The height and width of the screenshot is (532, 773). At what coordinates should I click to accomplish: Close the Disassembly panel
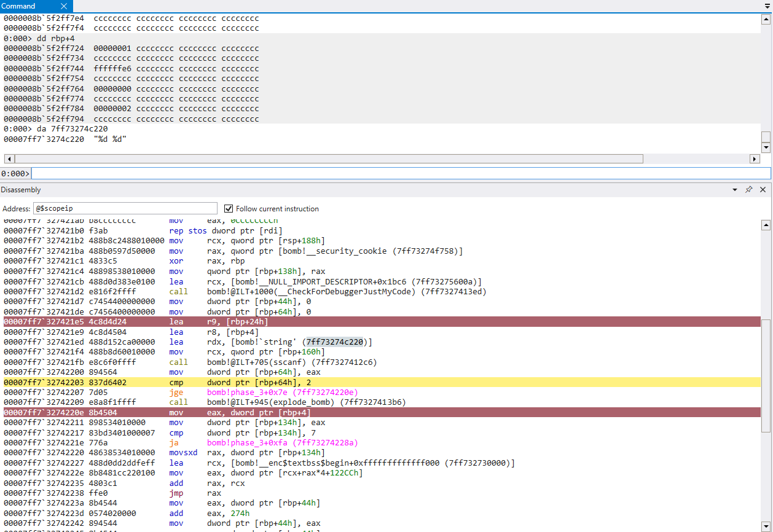(763, 190)
